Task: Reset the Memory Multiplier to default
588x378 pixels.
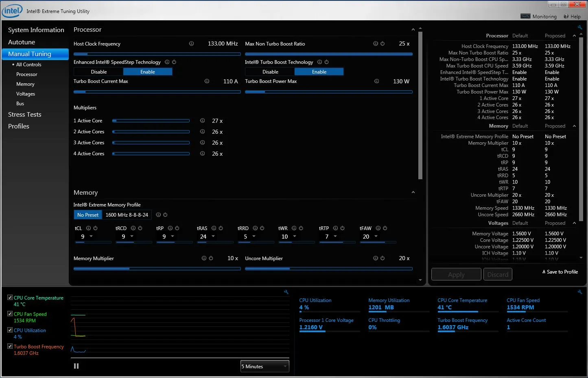Action: click(211, 259)
